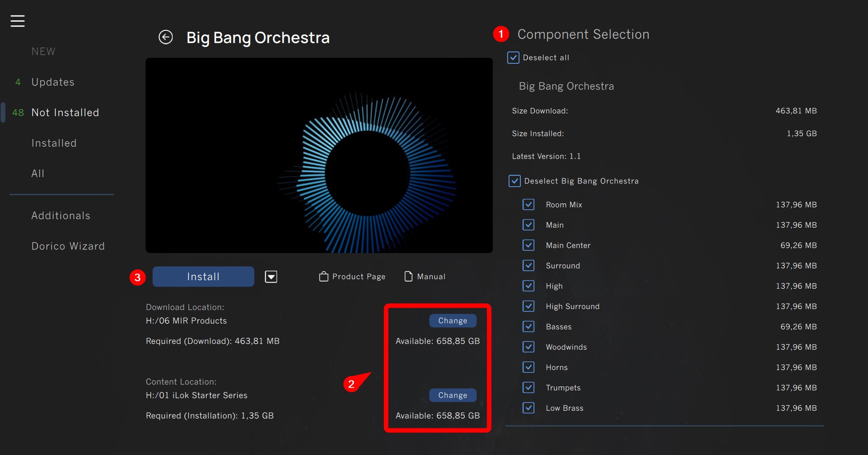Open the Manual link

431,277
